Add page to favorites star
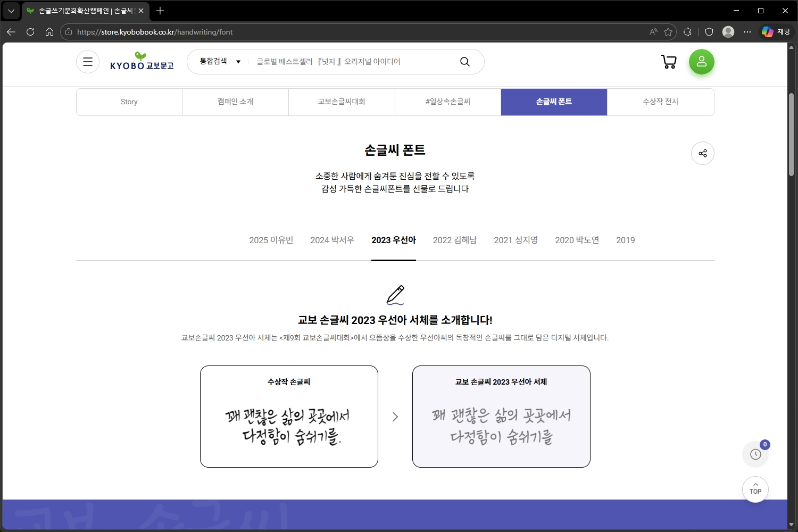The height and width of the screenshot is (532, 798). 668,32
